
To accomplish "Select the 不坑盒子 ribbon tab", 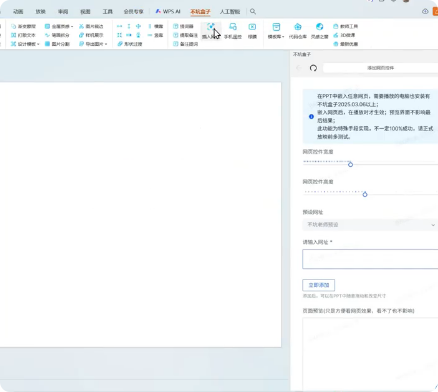I will coord(200,12).
